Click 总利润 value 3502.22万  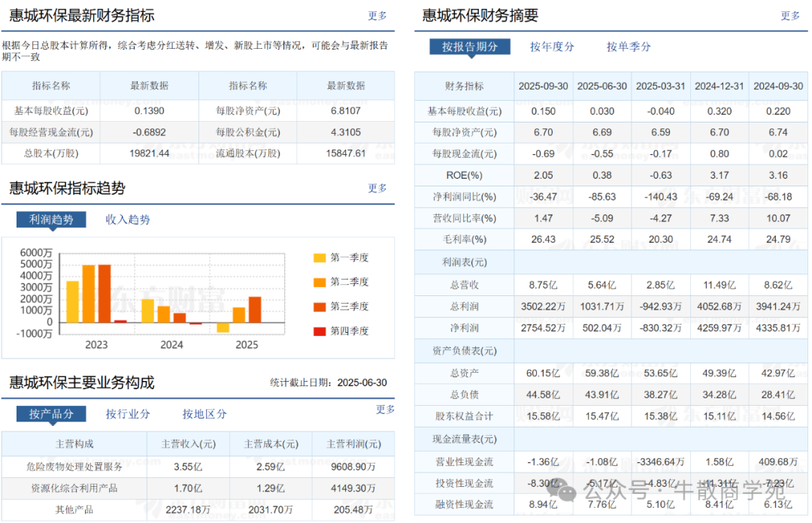click(x=544, y=307)
